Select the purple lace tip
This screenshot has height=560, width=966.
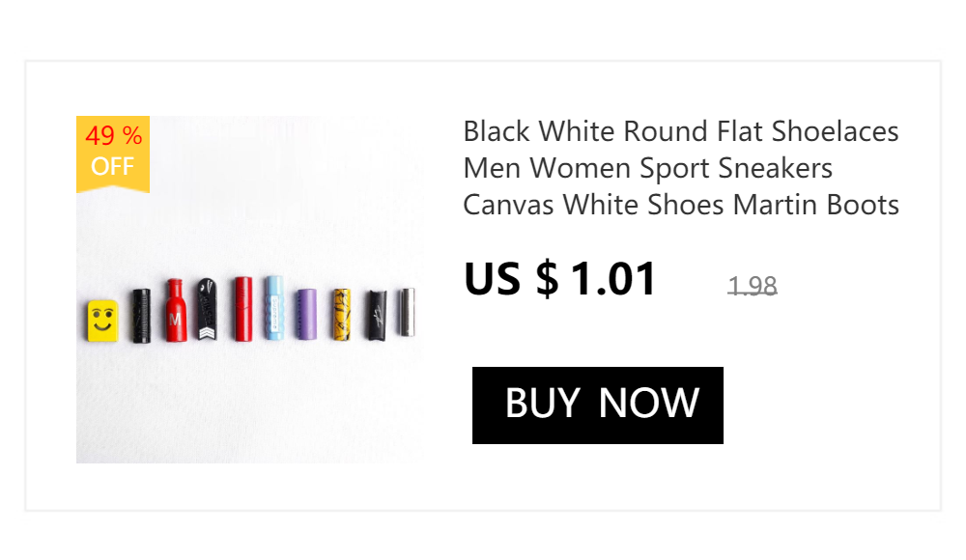pyautogui.click(x=306, y=314)
